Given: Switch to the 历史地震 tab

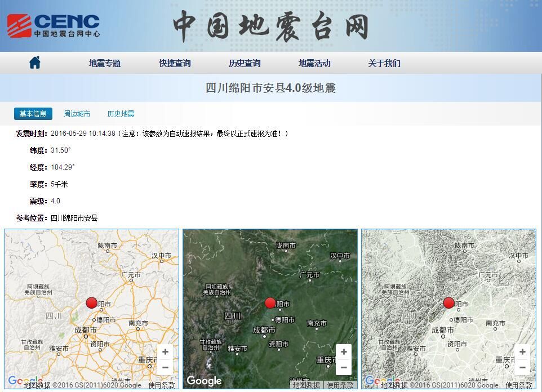Looking at the screenshot, I should (x=121, y=114).
